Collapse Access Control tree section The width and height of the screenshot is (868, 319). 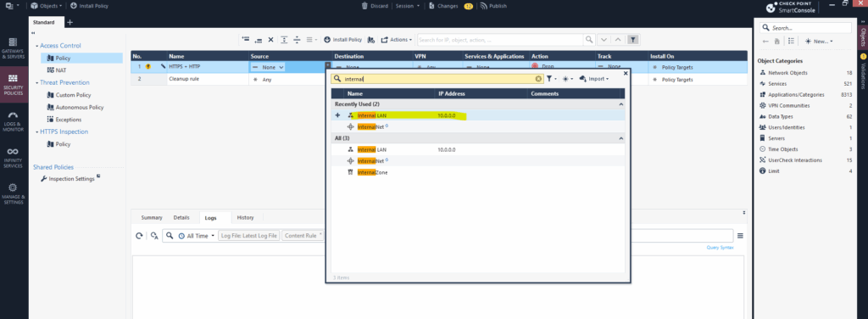tap(37, 46)
